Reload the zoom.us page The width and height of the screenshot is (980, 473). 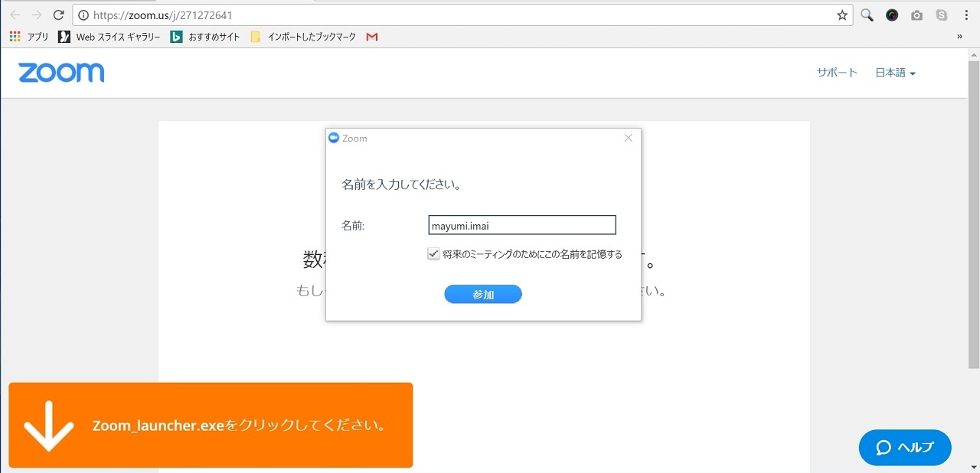point(58,15)
